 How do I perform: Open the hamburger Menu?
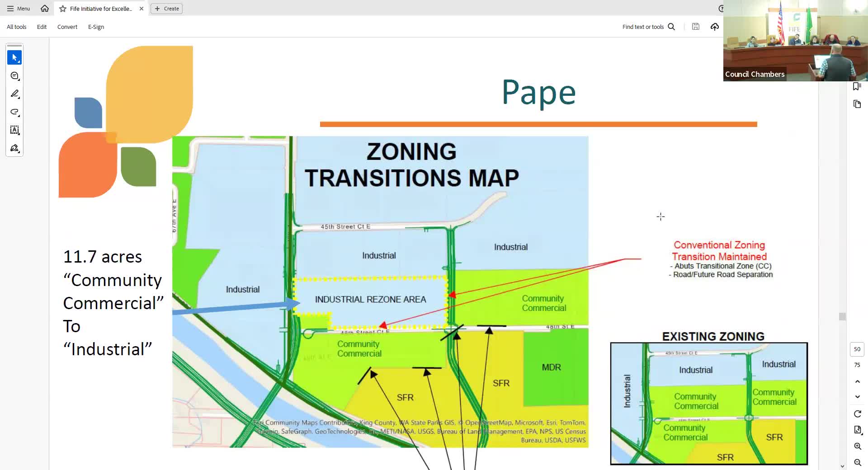(19, 9)
